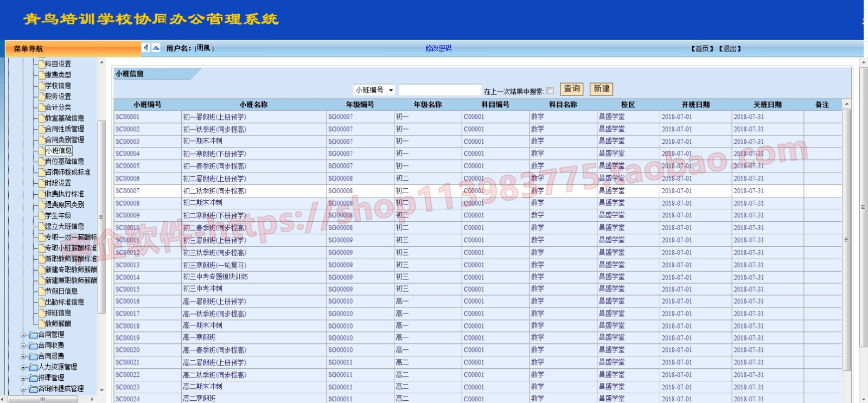Focus the search keyword input field
This screenshot has width=868, height=403.
coord(441,90)
